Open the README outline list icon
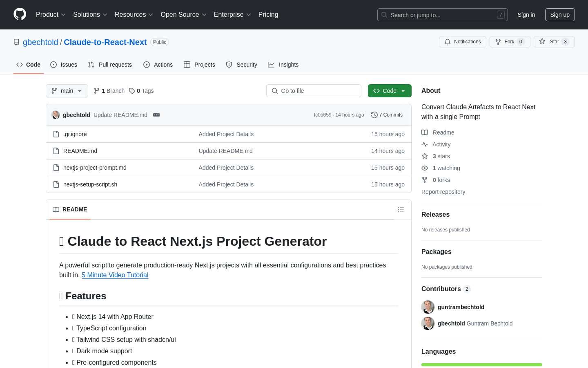588x368 pixels. (x=401, y=210)
